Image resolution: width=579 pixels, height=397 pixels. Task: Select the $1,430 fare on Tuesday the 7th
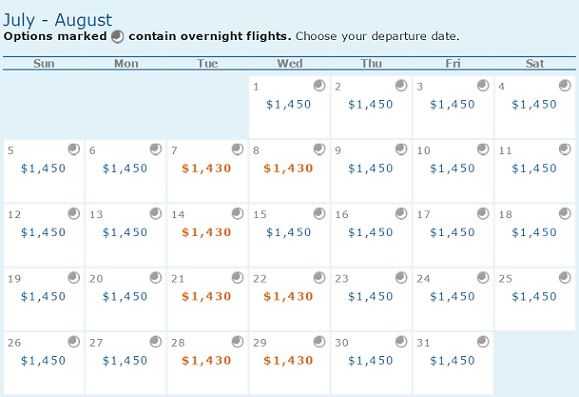point(206,168)
